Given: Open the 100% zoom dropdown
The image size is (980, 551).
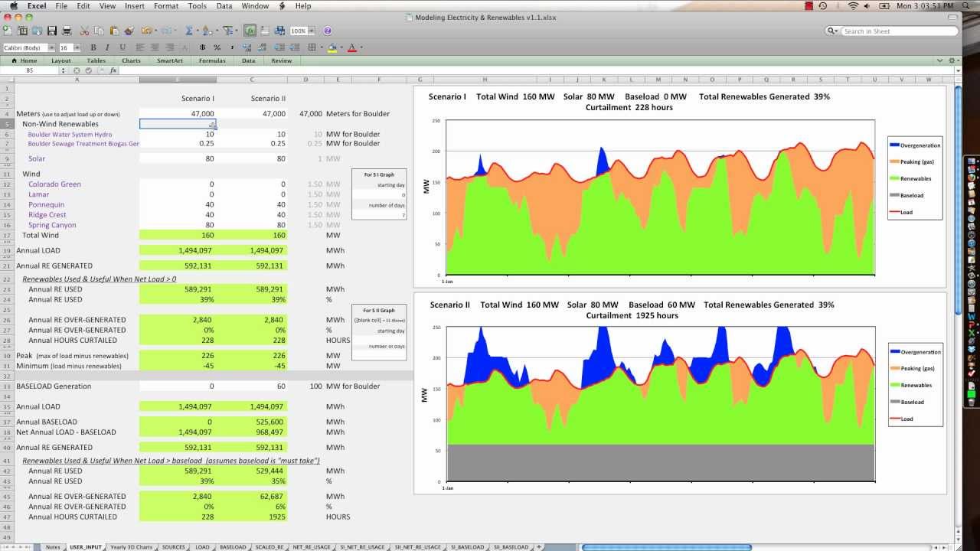Looking at the screenshot, I should click(x=312, y=31).
